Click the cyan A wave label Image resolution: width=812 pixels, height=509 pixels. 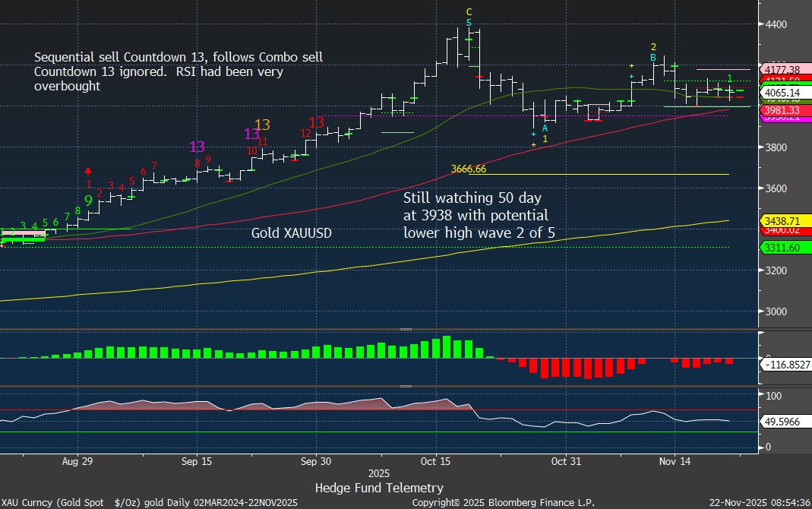(x=545, y=128)
